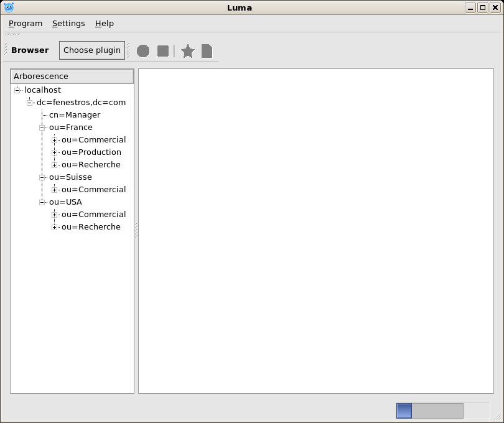
Task: Select the ou=USA tree entry
Action: (65, 202)
